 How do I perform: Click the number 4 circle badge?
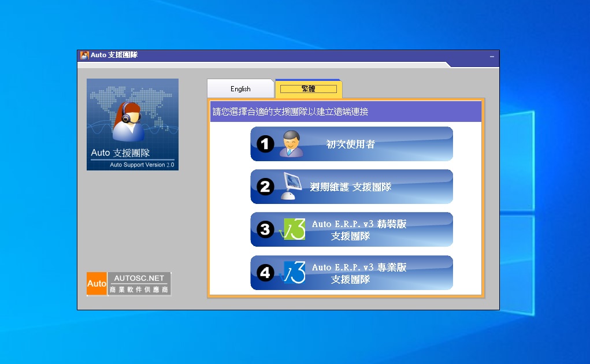[x=265, y=273]
